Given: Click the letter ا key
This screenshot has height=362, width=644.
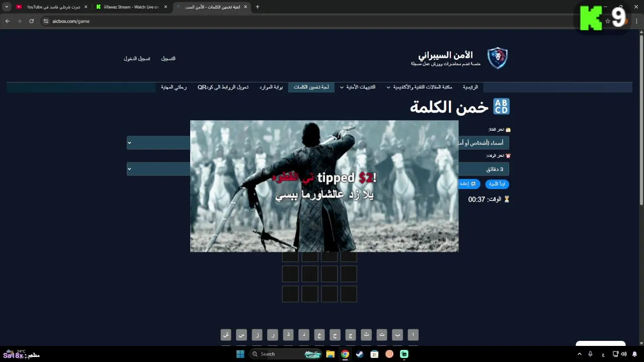Looking at the screenshot, I should (x=413, y=335).
